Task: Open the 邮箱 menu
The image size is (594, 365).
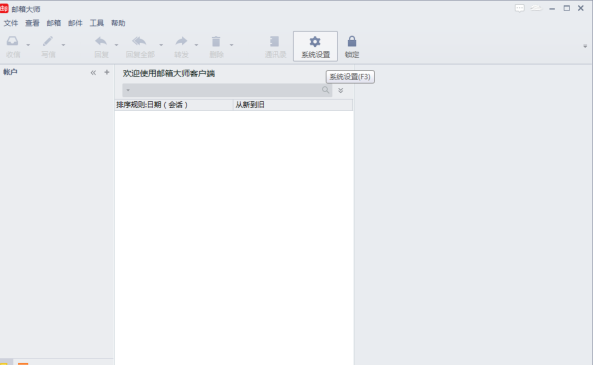Action: click(x=54, y=23)
